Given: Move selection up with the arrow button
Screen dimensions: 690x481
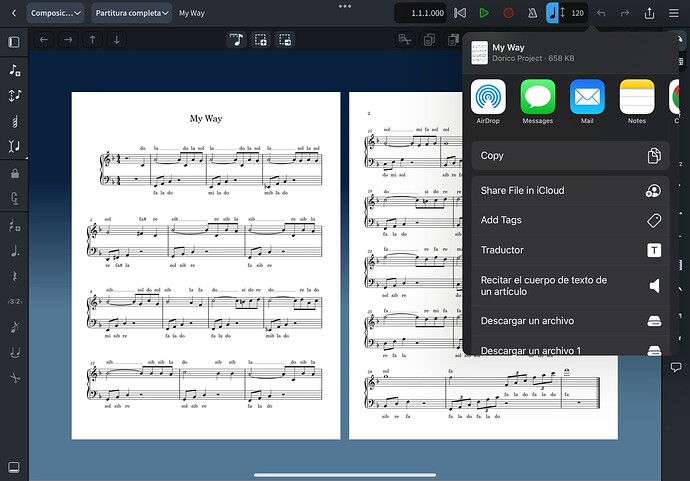Looking at the screenshot, I should [92, 40].
